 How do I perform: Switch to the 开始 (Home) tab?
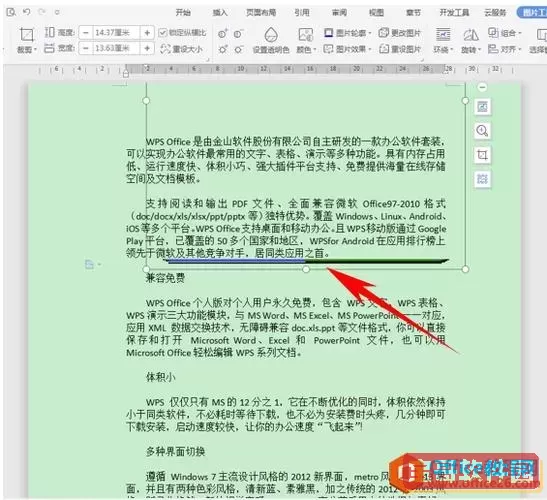183,13
